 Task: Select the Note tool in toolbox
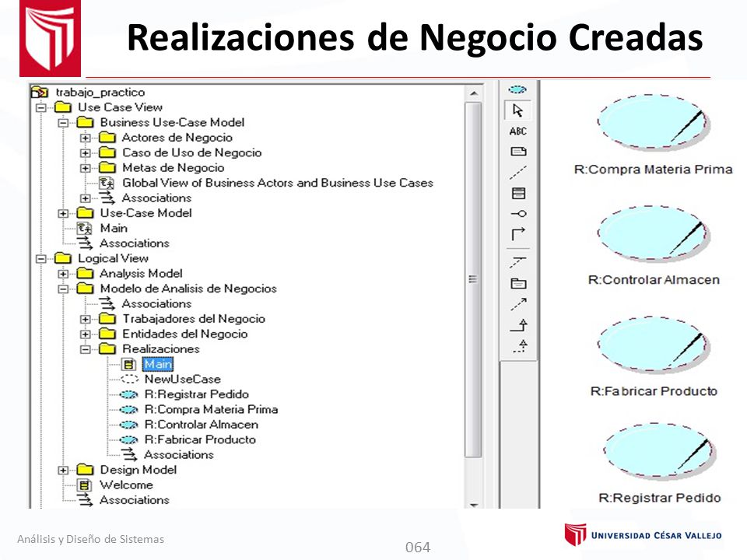coord(518,152)
